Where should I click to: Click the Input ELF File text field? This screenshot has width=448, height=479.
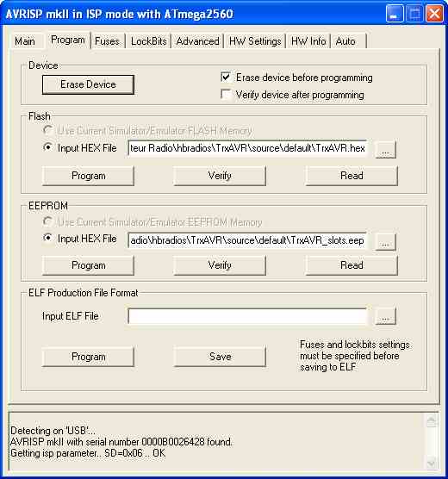(247, 316)
